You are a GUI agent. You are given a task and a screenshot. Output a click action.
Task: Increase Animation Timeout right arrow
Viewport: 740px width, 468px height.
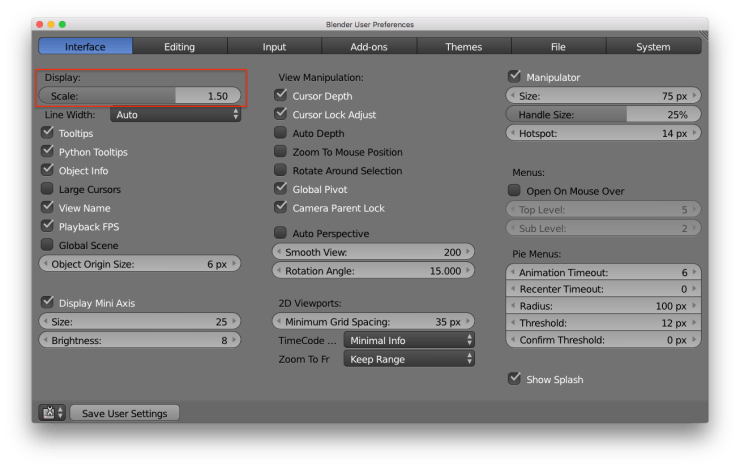coord(694,272)
